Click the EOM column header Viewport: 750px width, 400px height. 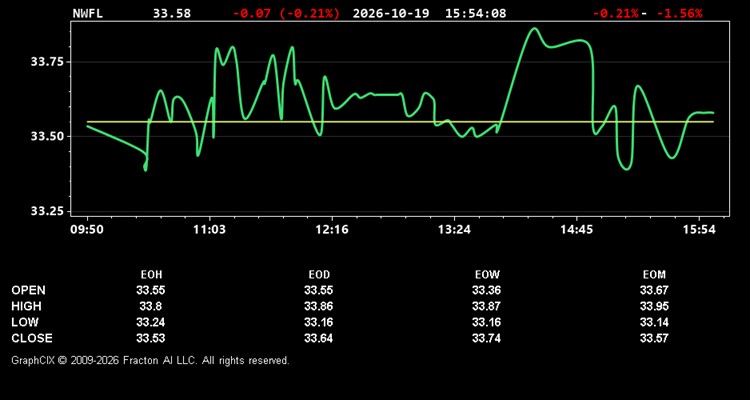click(654, 275)
